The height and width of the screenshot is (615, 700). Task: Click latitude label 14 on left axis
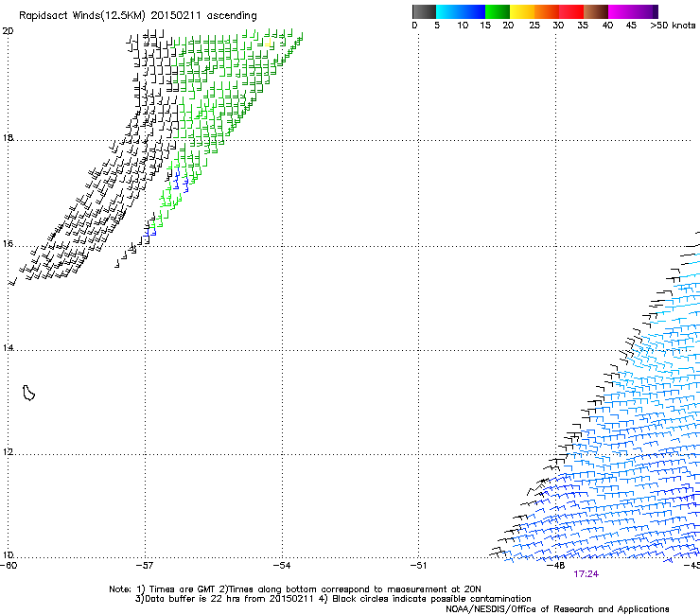[x=8, y=347]
